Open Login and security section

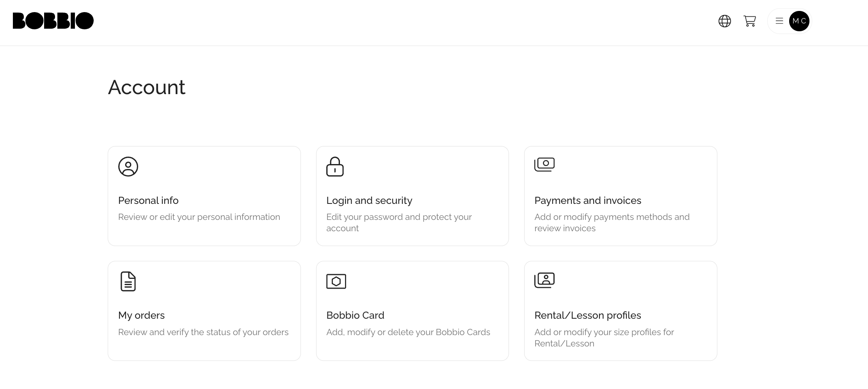pos(369,200)
